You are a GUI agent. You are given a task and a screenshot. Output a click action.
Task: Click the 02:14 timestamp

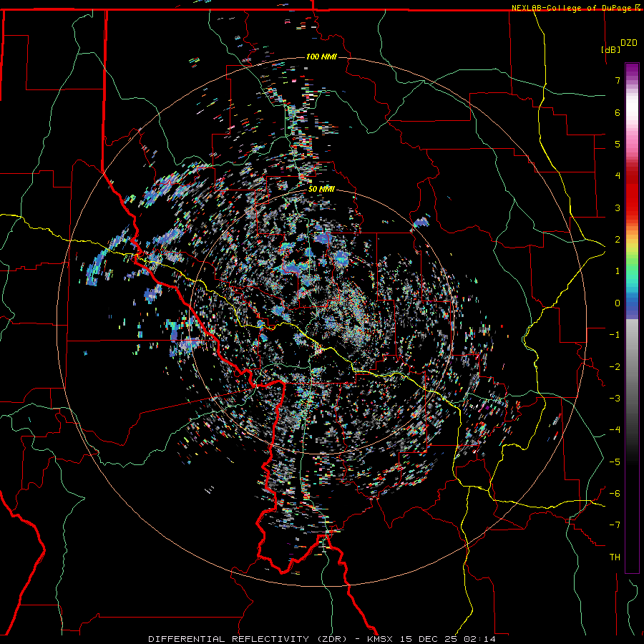pyautogui.click(x=479, y=639)
